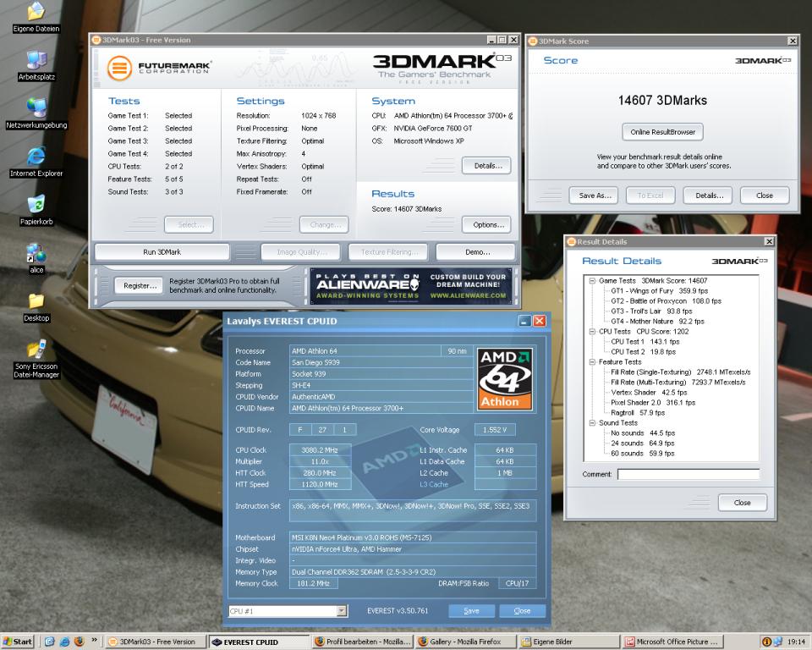The width and height of the screenshot is (812, 650).
Task: Expand hidden quick launch items chevron
Action: point(94,640)
